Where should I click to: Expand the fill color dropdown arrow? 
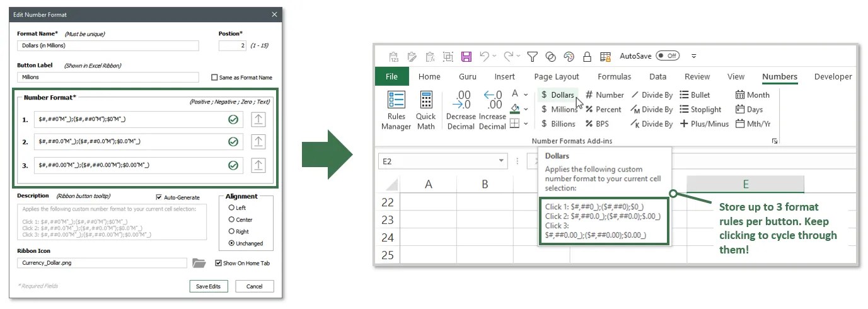(x=526, y=109)
